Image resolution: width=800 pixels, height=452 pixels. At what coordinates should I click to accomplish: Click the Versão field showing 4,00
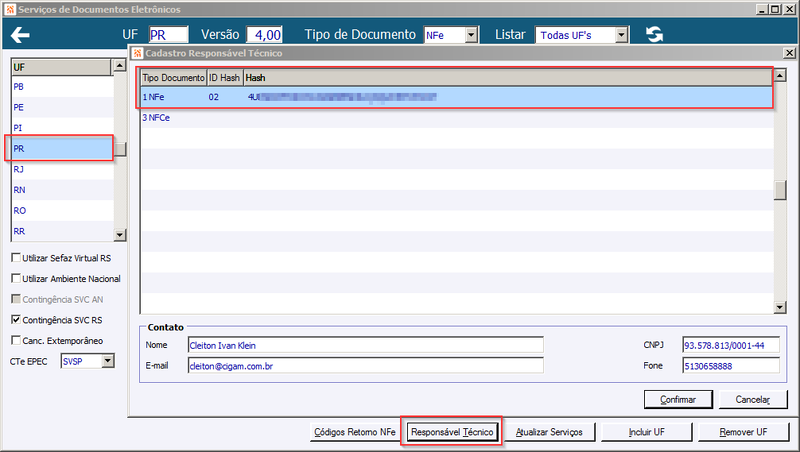pos(264,35)
